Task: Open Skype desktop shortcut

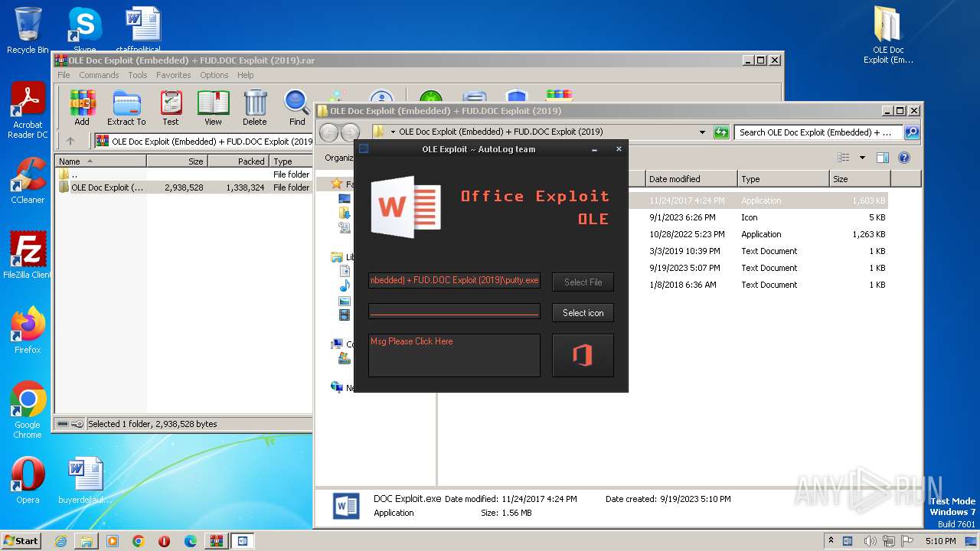Action: [84, 29]
